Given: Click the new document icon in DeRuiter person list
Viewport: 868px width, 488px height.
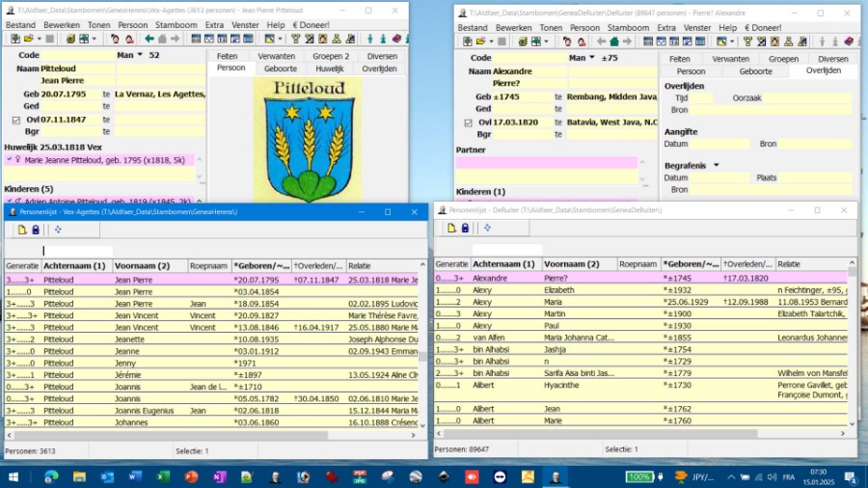Looking at the screenshot, I should click(x=451, y=229).
